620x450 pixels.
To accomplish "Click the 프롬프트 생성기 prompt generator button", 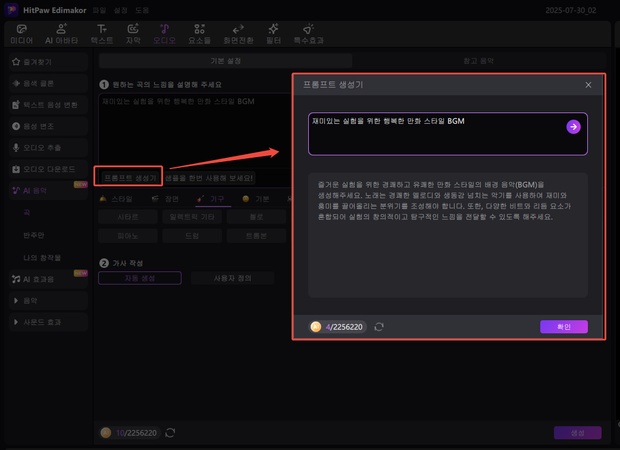I will pos(130,178).
